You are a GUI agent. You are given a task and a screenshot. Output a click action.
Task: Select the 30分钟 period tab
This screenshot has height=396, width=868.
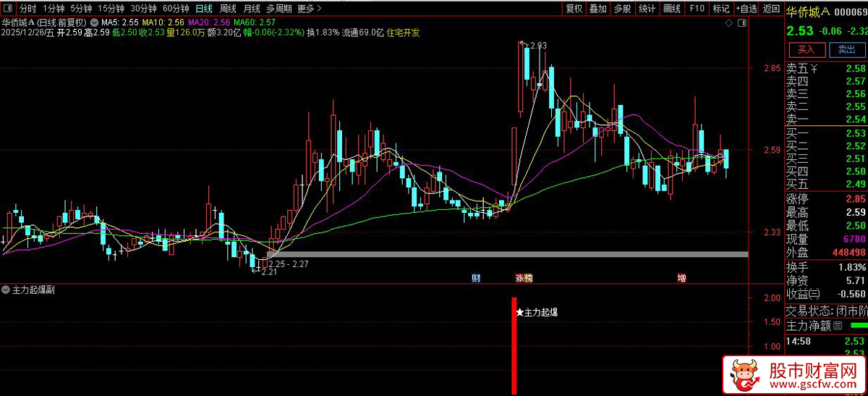pos(143,9)
